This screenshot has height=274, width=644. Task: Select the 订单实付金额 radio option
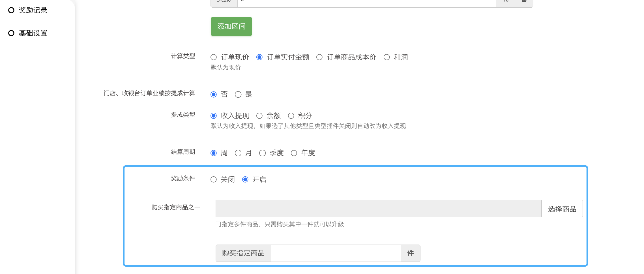coord(259,57)
